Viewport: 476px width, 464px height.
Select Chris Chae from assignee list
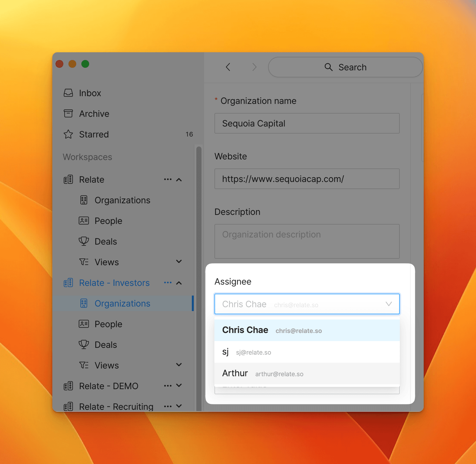coord(307,330)
